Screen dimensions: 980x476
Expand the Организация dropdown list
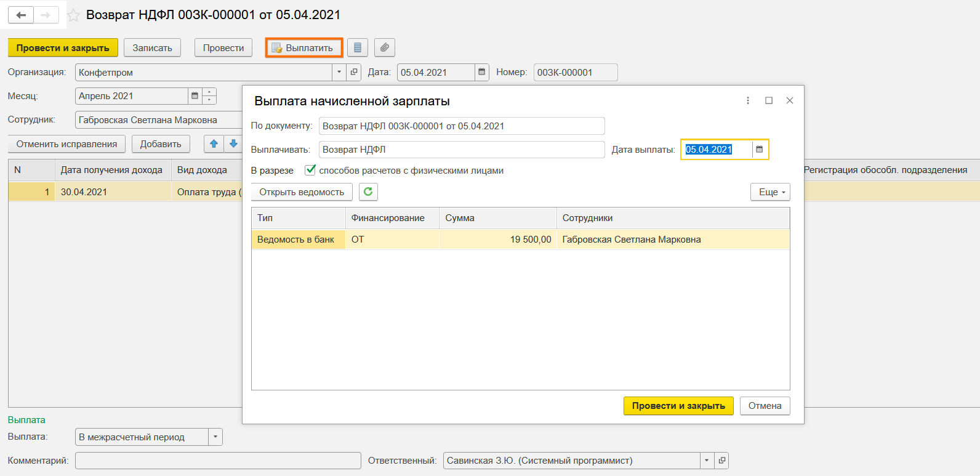(339, 72)
